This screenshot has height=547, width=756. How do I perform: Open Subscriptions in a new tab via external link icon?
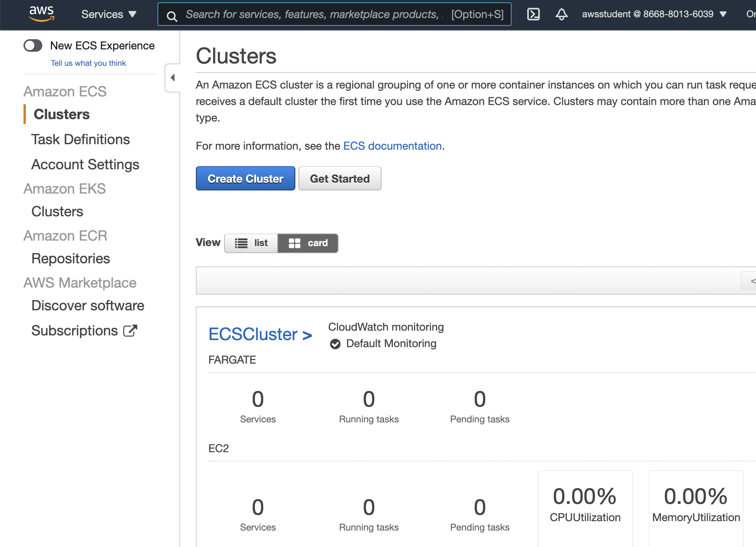click(130, 330)
